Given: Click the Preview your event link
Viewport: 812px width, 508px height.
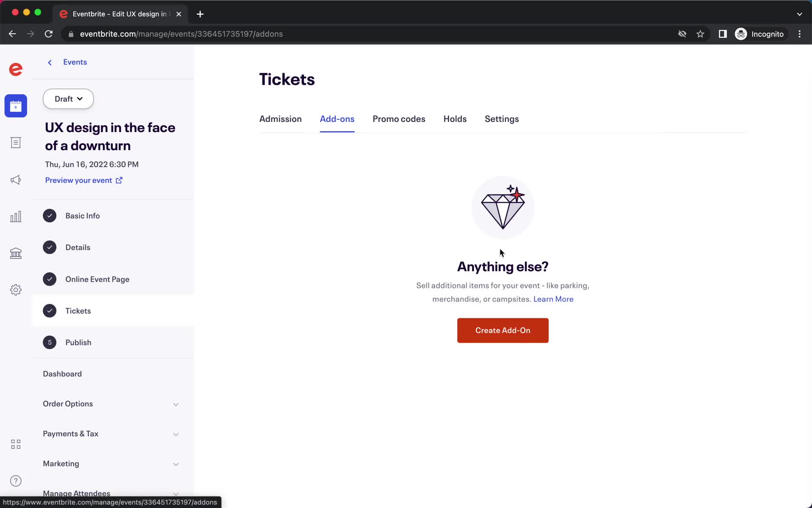Looking at the screenshot, I should coord(84,179).
